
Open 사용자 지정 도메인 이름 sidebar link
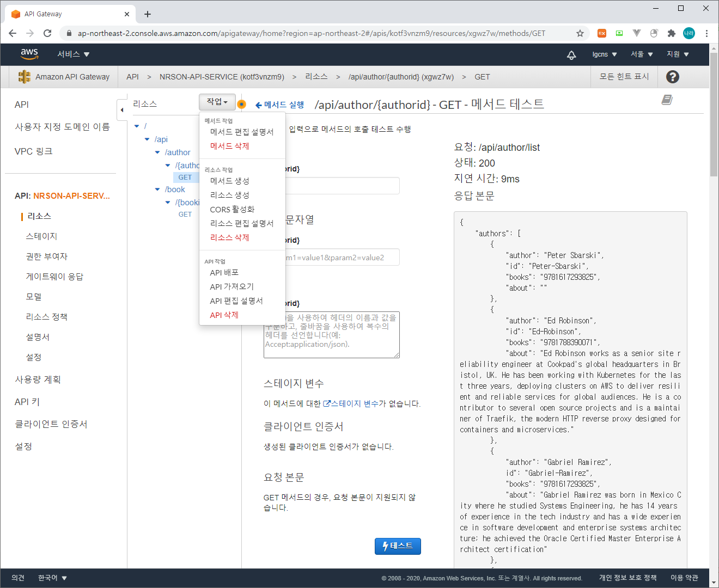point(62,127)
